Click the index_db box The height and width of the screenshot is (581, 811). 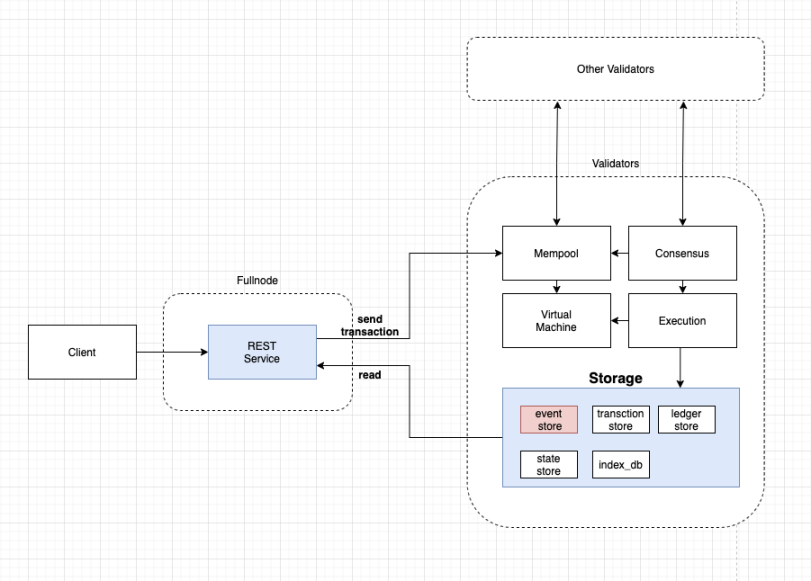click(x=622, y=464)
